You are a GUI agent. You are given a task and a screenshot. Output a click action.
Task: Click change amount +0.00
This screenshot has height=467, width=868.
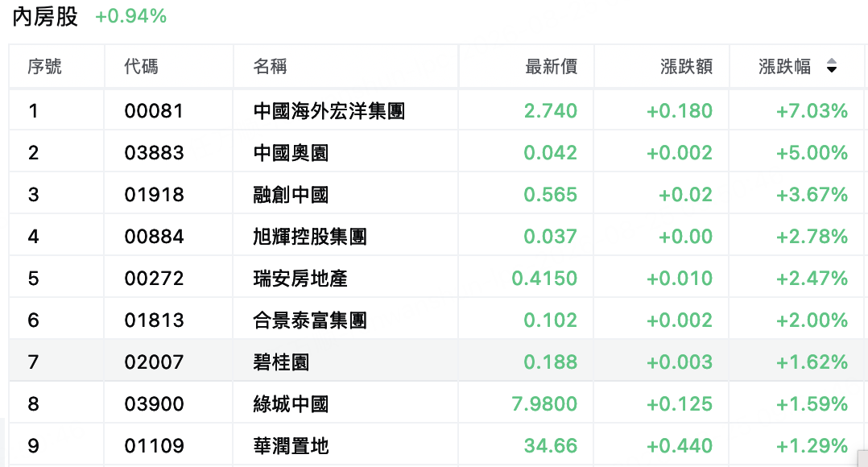[x=685, y=237]
